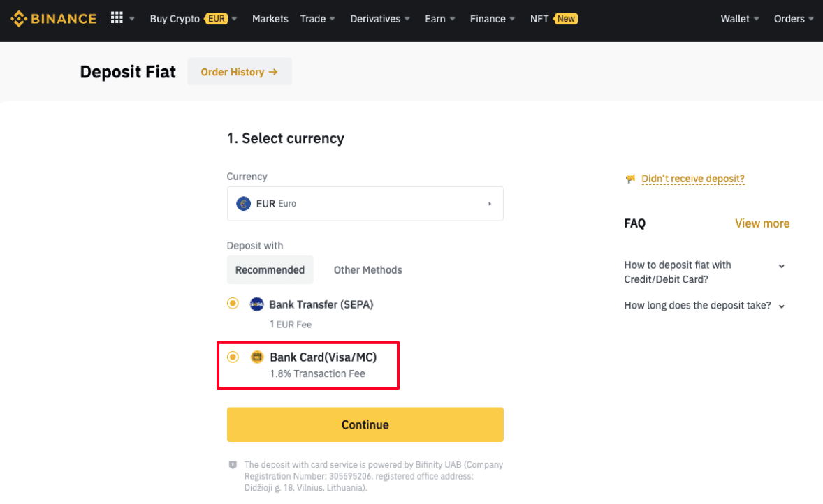The image size is (823, 504).
Task: Switch to Other Methods tab
Action: click(368, 270)
